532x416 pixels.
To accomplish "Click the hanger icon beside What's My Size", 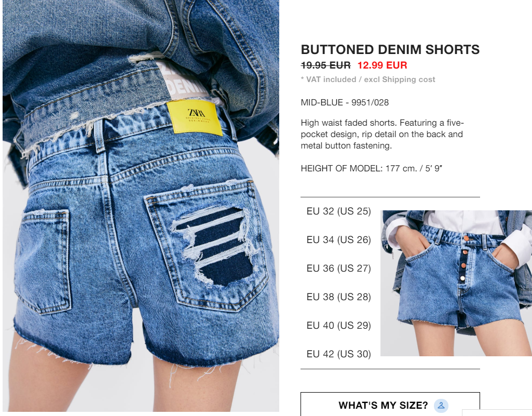I will (x=441, y=406).
